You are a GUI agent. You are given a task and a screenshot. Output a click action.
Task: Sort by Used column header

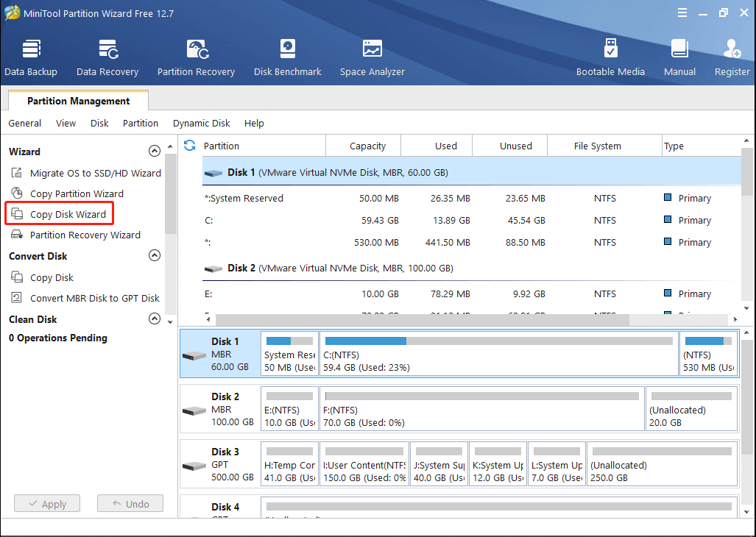click(437, 146)
